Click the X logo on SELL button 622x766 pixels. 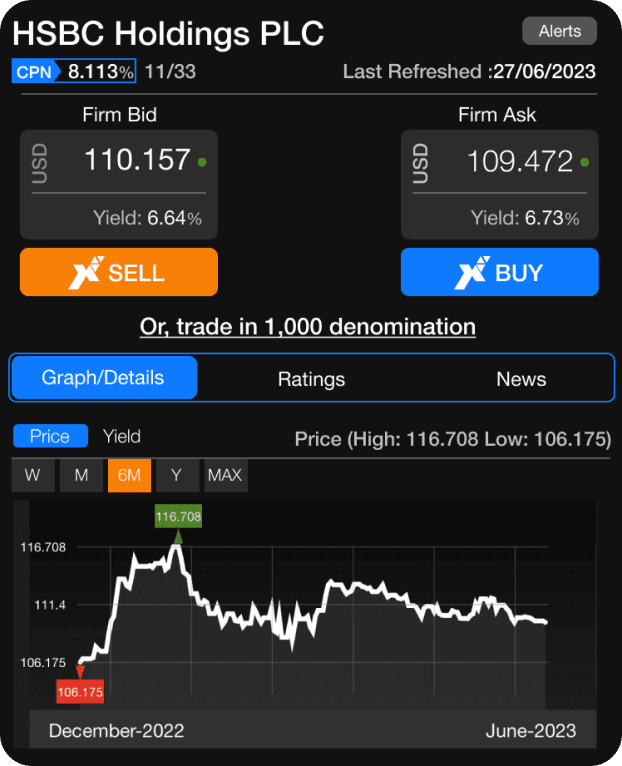point(85,272)
